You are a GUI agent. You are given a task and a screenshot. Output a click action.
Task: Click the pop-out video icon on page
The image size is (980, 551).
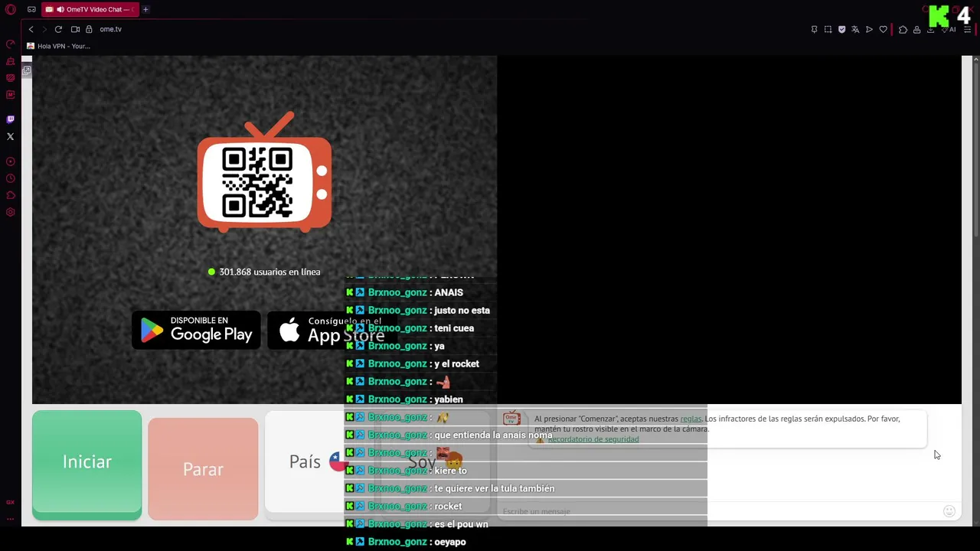[x=27, y=70]
